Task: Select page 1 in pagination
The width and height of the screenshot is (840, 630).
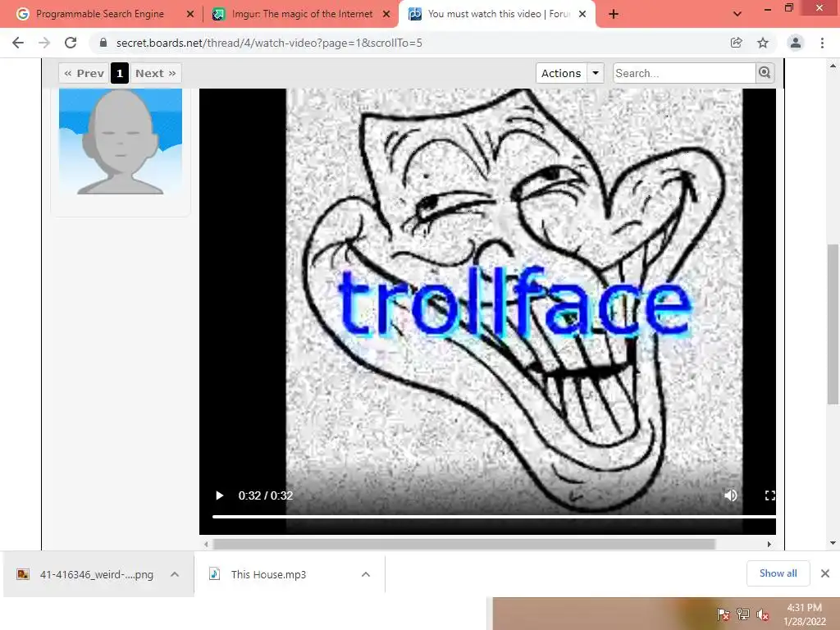Action: (120, 73)
